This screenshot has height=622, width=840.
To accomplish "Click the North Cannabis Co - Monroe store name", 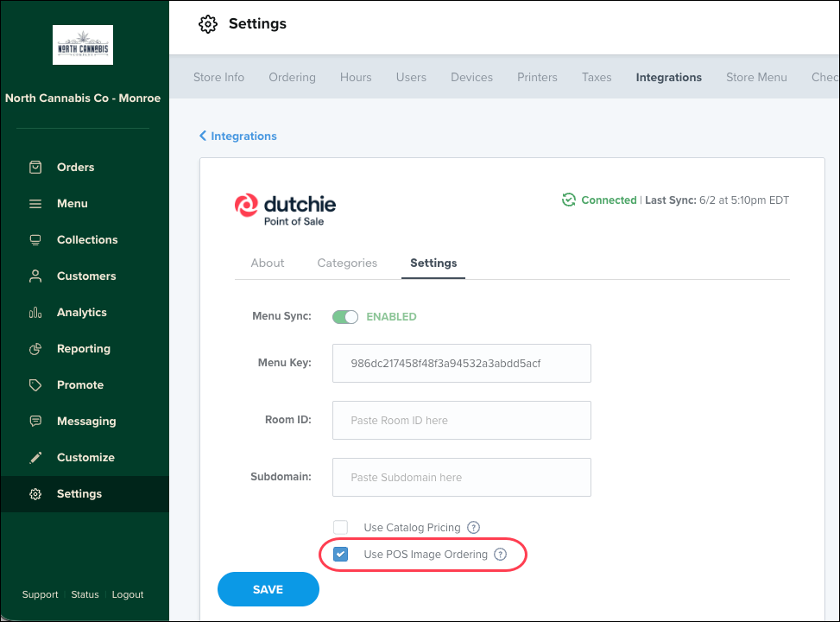I will coord(83,98).
